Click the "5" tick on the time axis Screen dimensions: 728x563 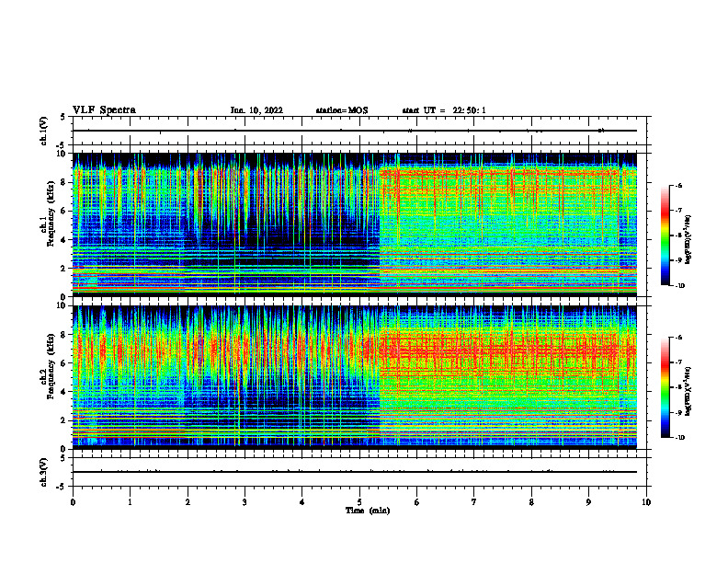[359, 502]
